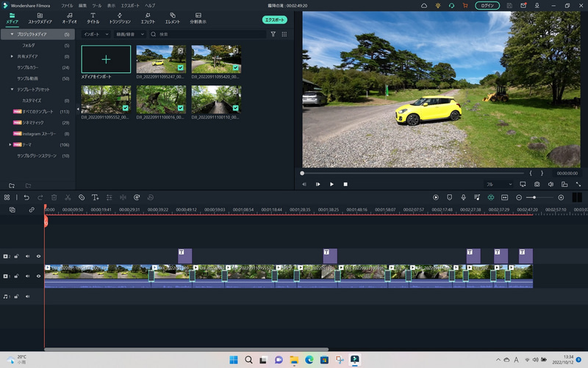Click the timeline horizontal scrollbar

point(187,349)
